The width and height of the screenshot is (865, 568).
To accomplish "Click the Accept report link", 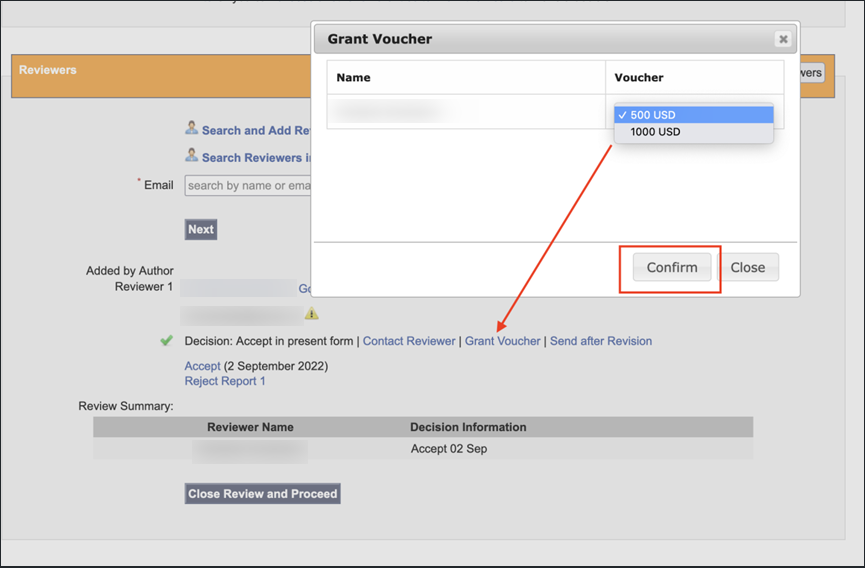I will coord(202,366).
